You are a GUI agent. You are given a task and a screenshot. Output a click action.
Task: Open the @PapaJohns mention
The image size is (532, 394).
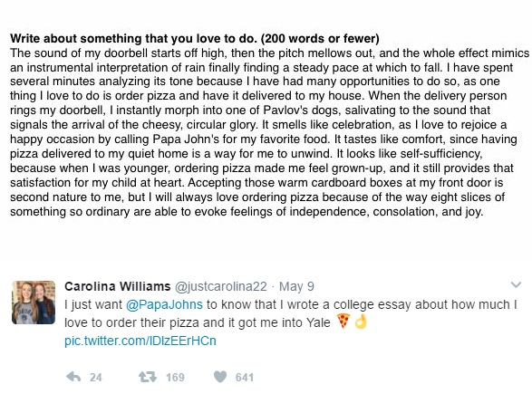click(x=164, y=305)
